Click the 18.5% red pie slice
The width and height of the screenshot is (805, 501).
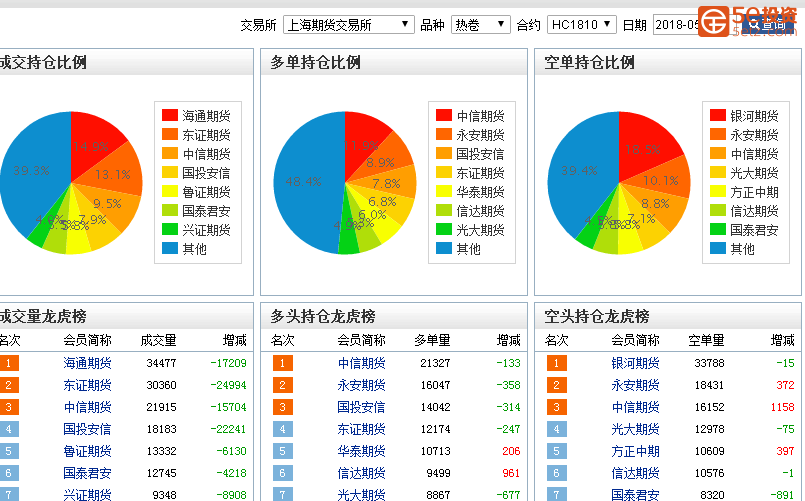(x=643, y=149)
